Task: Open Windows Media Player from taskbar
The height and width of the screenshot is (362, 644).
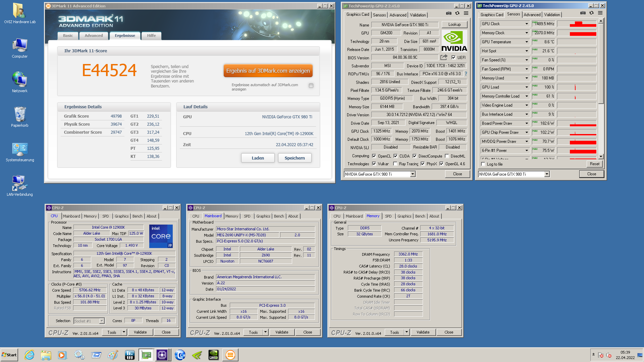Action: click(62, 355)
